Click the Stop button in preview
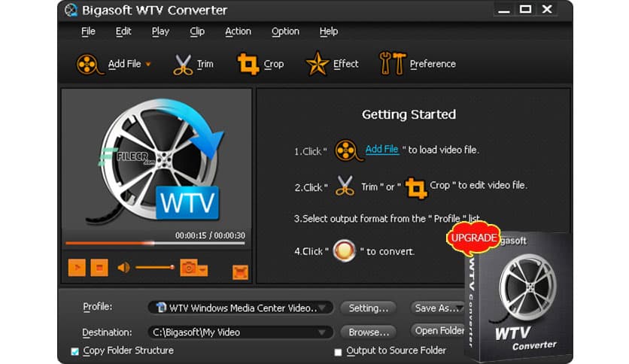Image resolution: width=629 pixels, height=364 pixels. [99, 268]
